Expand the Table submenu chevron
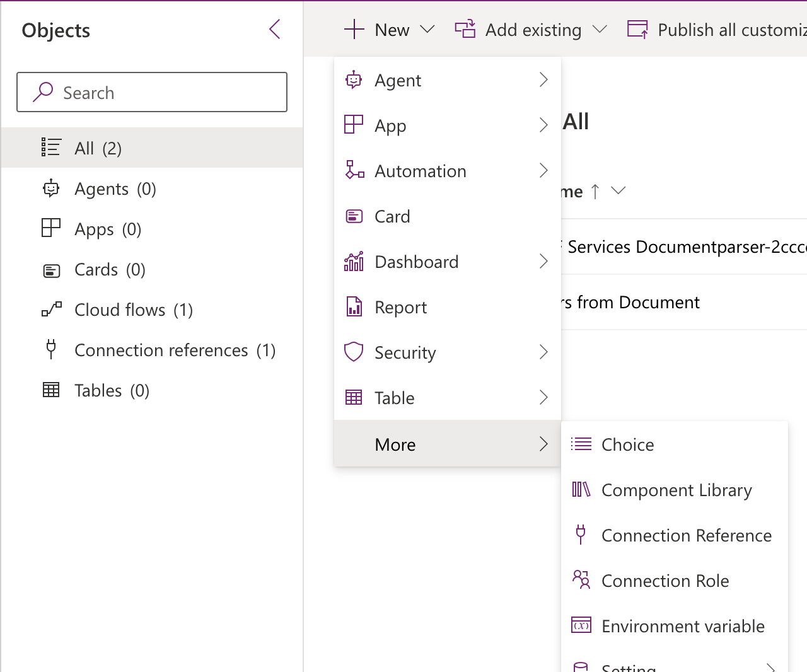 point(543,398)
